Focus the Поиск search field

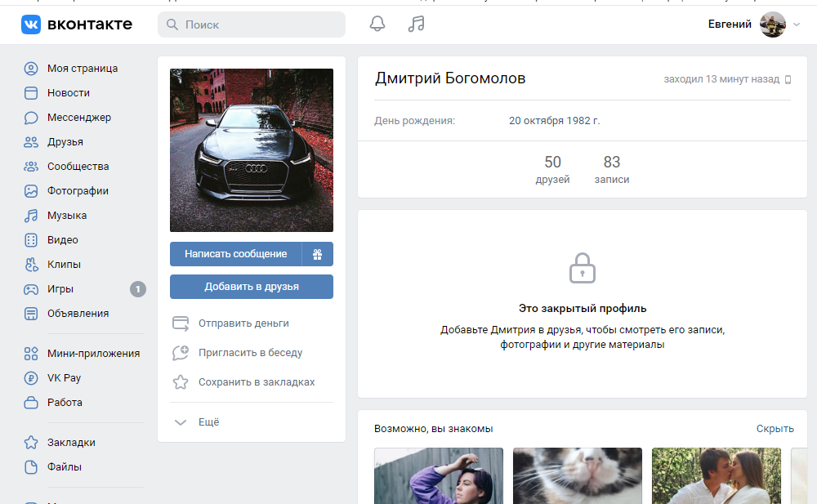251,25
